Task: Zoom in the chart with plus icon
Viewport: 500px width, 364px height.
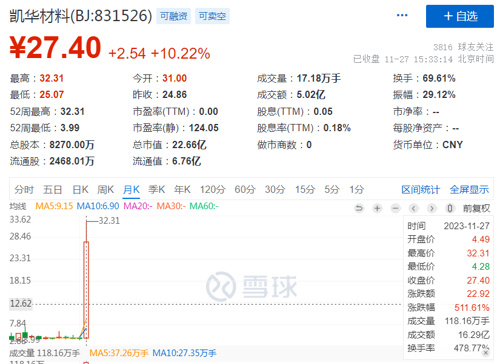Action: coord(377,208)
